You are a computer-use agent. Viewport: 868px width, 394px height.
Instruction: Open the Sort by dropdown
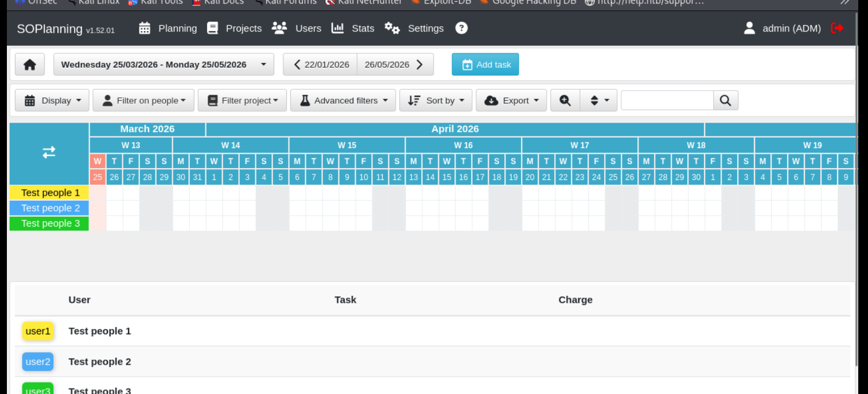[x=435, y=100]
